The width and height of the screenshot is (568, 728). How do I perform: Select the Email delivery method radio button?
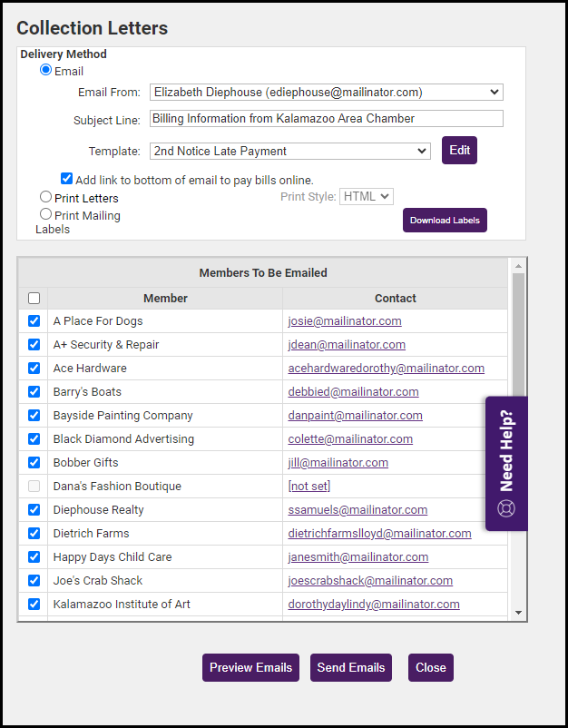pyautogui.click(x=46, y=71)
